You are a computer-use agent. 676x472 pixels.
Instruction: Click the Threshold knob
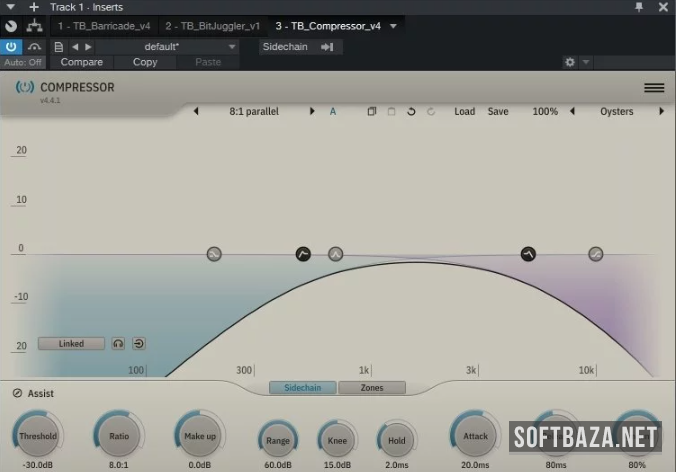pyautogui.click(x=37, y=436)
